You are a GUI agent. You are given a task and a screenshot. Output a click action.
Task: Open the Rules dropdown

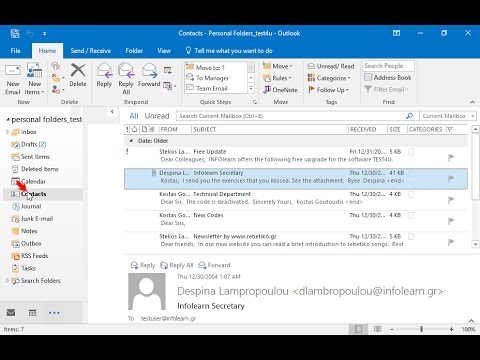277,78
